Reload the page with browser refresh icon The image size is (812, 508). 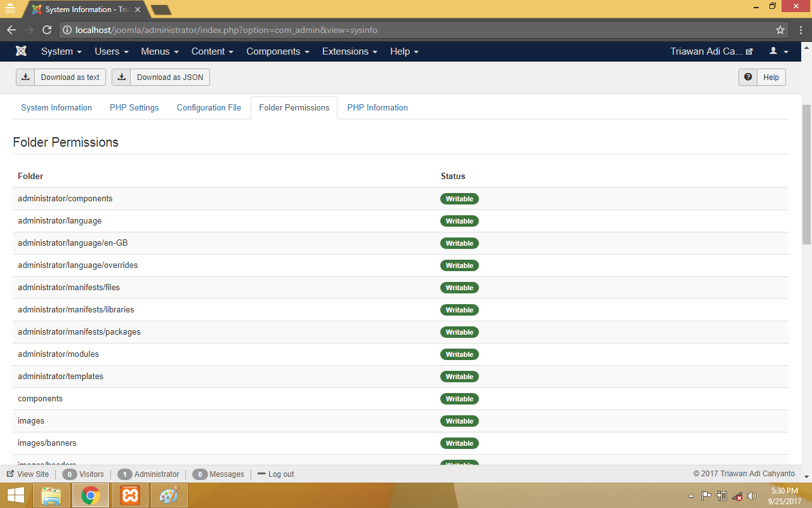tap(47, 30)
